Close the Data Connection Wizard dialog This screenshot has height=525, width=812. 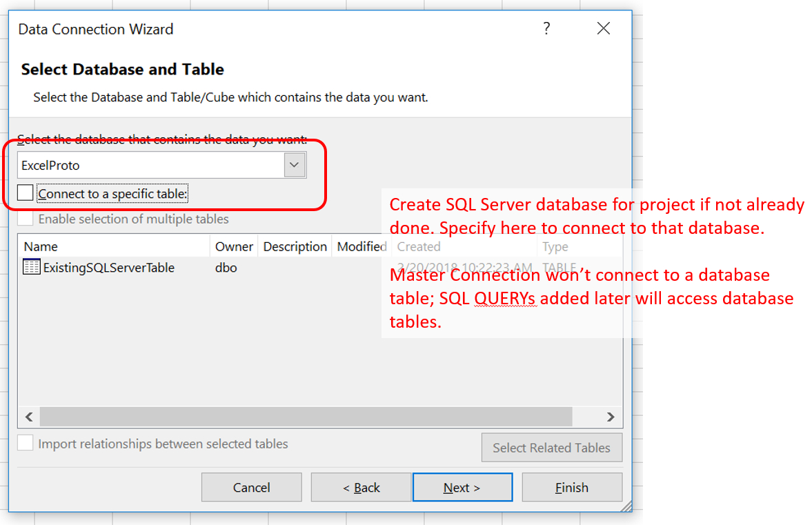tap(603, 29)
